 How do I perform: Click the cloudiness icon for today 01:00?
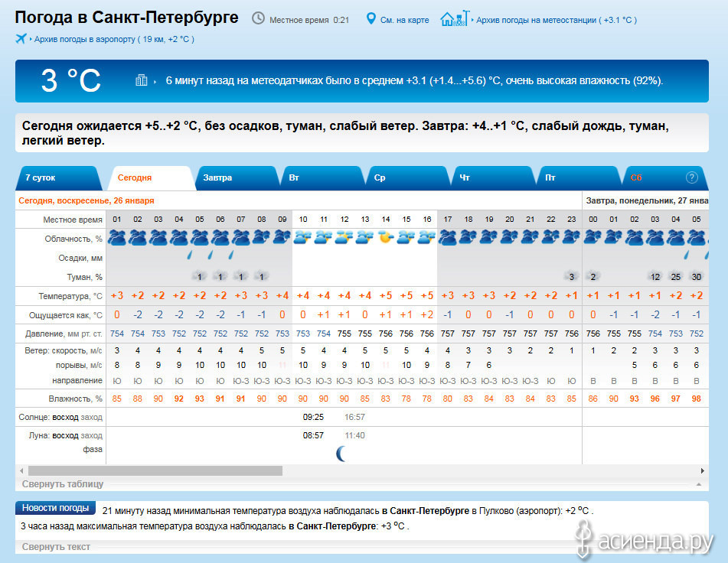tap(117, 237)
